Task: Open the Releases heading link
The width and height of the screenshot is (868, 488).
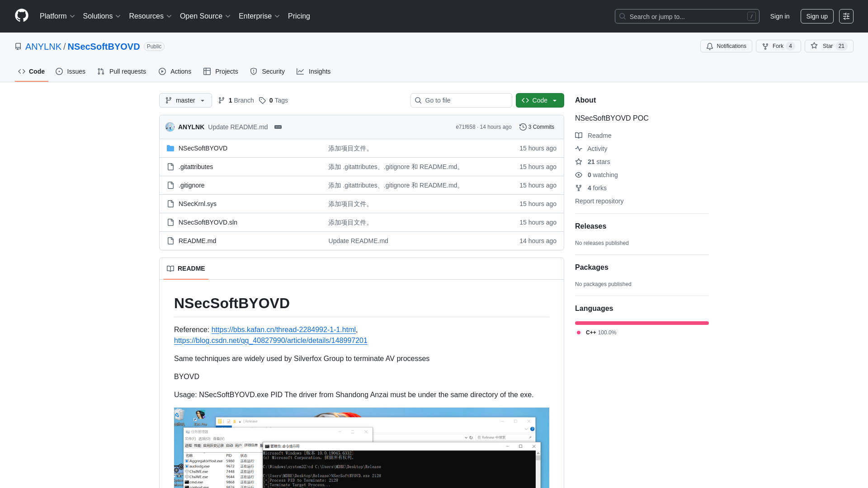Action: point(590,226)
